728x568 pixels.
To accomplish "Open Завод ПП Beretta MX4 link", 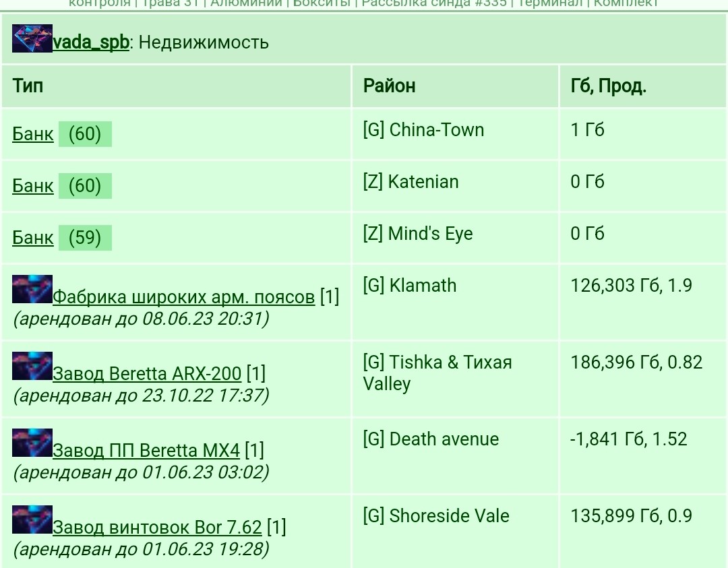I will 146,451.
